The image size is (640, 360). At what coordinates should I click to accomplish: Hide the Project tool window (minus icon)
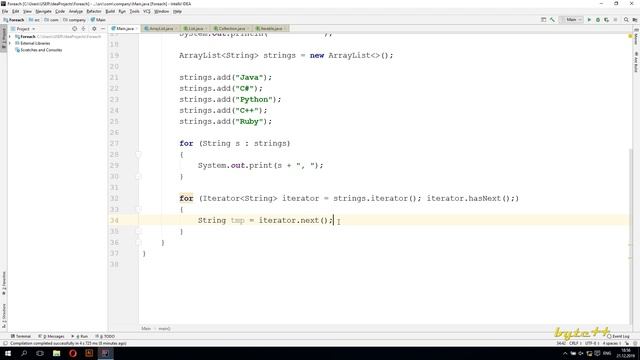(x=103, y=29)
